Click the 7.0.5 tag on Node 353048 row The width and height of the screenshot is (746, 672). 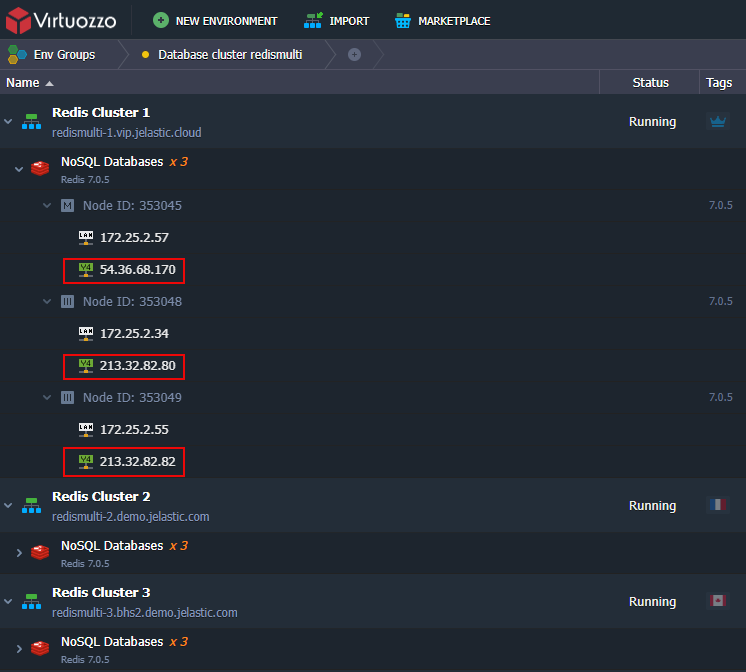[x=720, y=301]
